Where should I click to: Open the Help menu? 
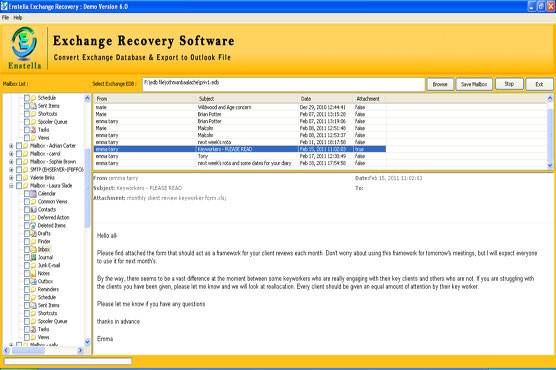[18, 17]
